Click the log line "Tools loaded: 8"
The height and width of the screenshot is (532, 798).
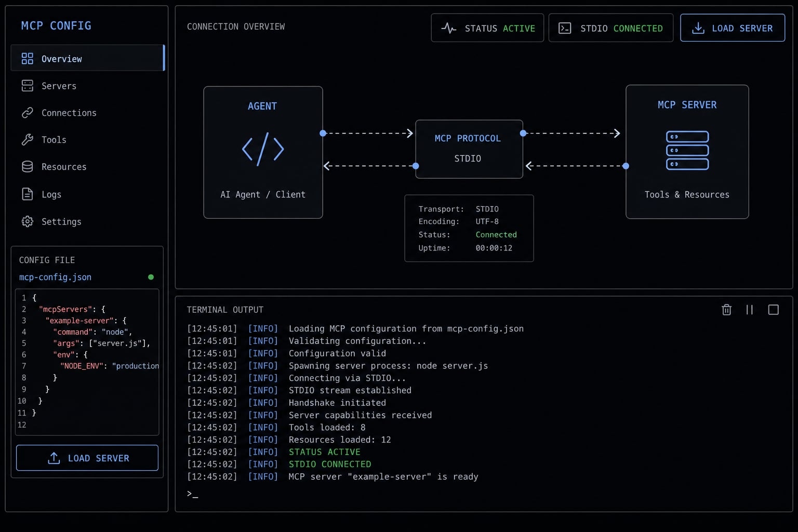276,427
